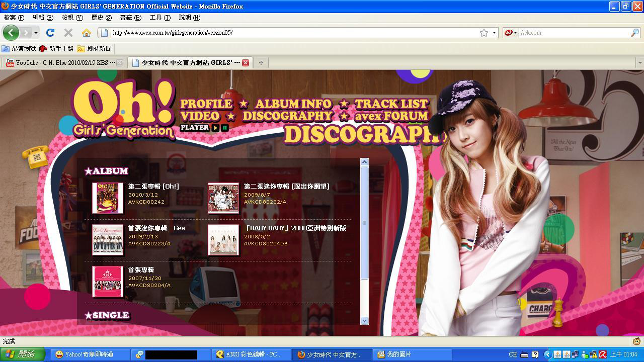This screenshot has height=362, width=644.
Task: Open the 第二張專輯 [Oh!] album cover
Action: point(108,198)
